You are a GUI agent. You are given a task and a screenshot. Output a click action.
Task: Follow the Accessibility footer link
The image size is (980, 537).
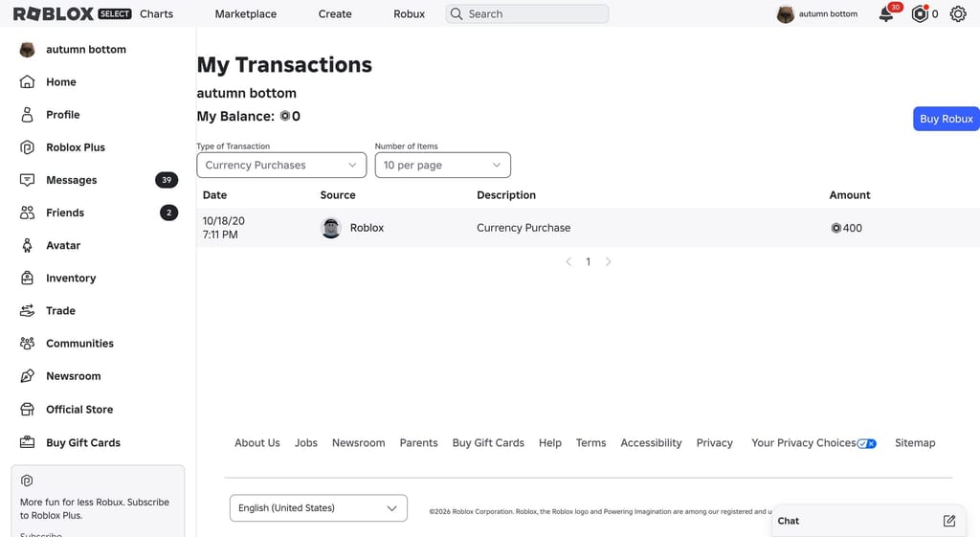tap(651, 442)
